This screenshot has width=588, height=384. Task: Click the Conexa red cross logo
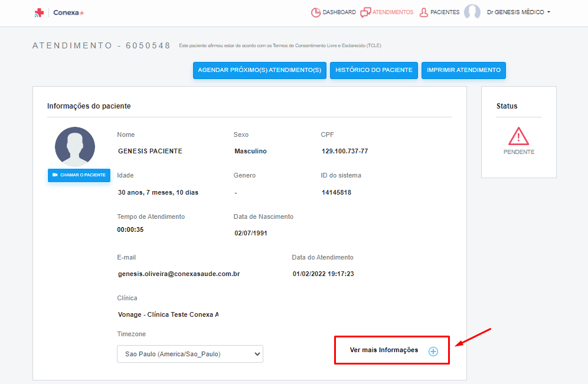(x=39, y=13)
